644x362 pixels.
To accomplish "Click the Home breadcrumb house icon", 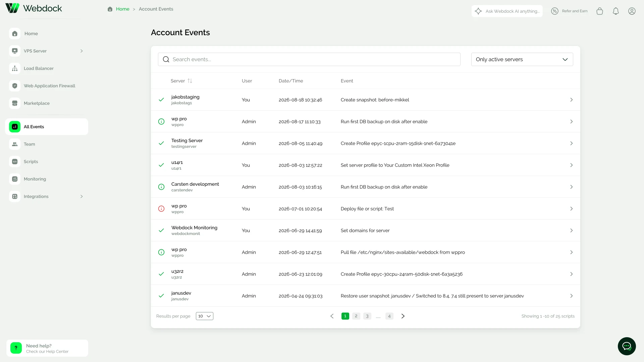I will 110,9.
